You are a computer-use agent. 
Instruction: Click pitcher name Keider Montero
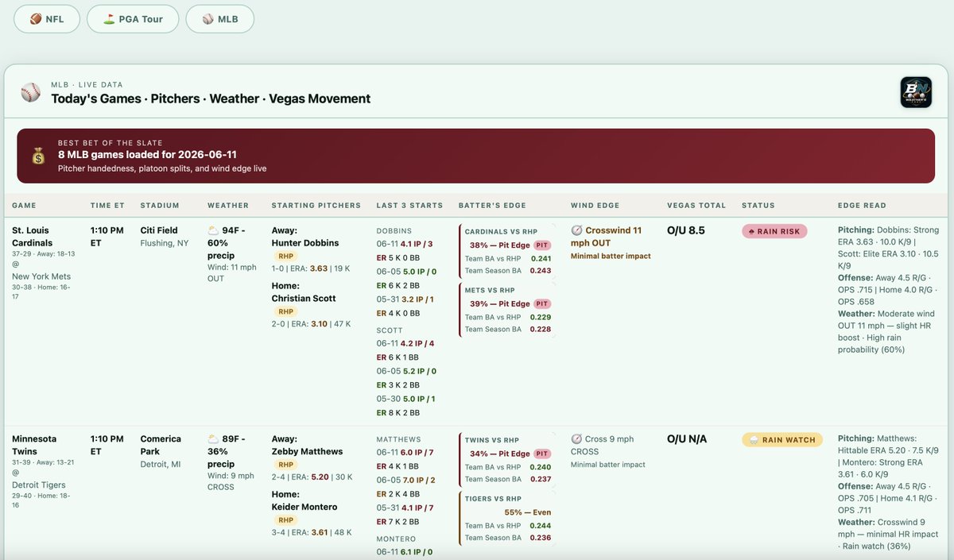pos(304,507)
